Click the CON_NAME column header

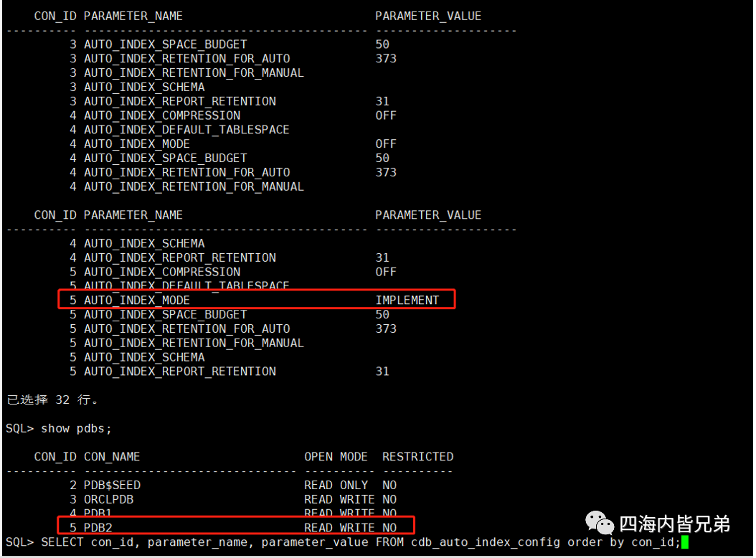[x=112, y=457]
